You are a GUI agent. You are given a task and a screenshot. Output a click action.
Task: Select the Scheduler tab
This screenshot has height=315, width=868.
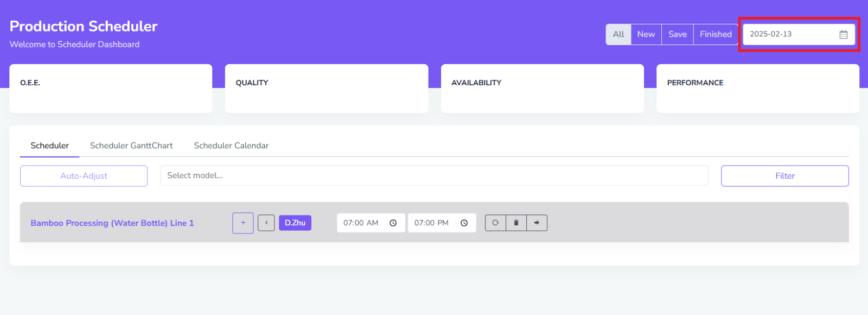click(x=49, y=146)
